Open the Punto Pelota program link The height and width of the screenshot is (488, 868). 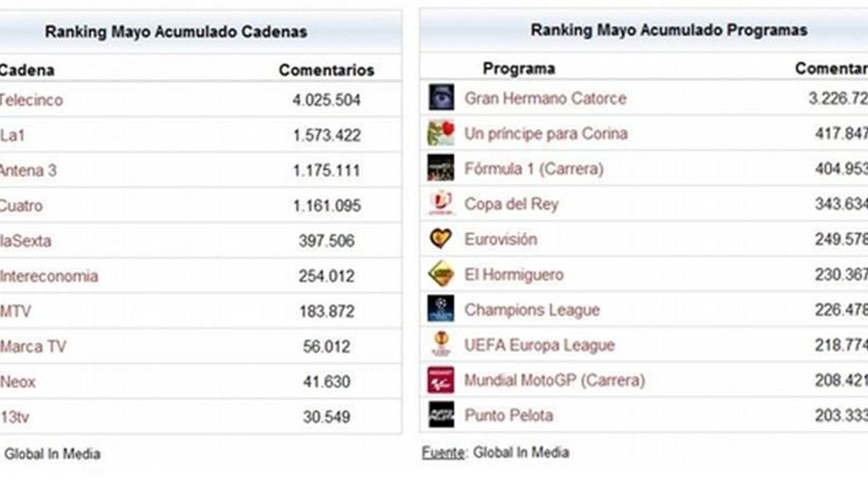[x=509, y=415]
